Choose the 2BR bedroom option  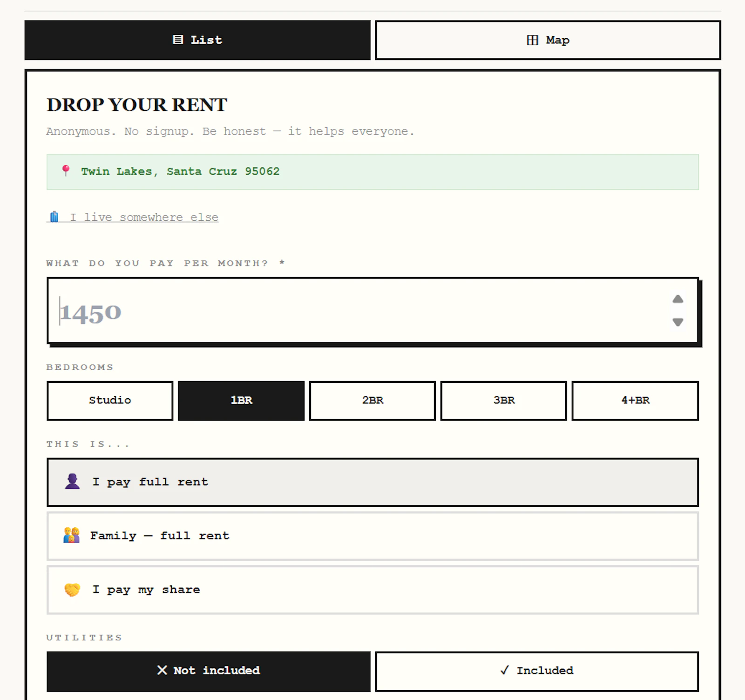click(x=372, y=401)
